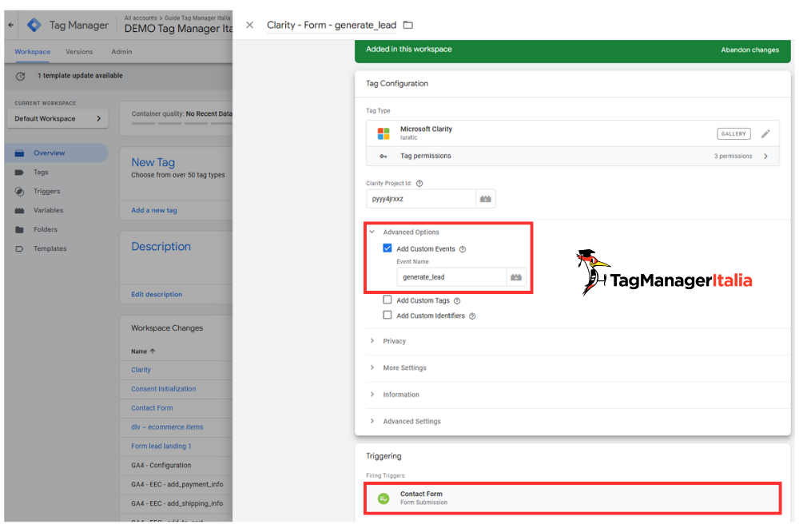The width and height of the screenshot is (799, 532).
Task: Switch to the Versions tab
Action: pyautogui.click(x=79, y=52)
